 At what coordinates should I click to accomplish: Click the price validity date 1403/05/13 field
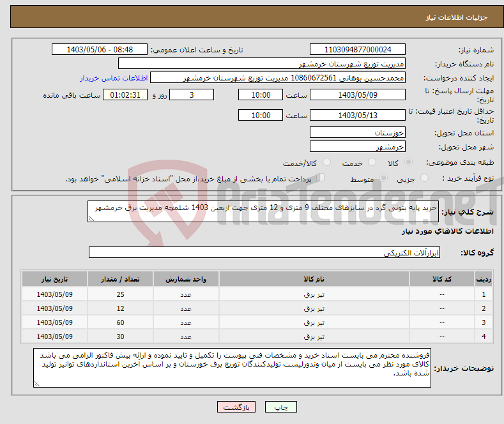[358, 115]
